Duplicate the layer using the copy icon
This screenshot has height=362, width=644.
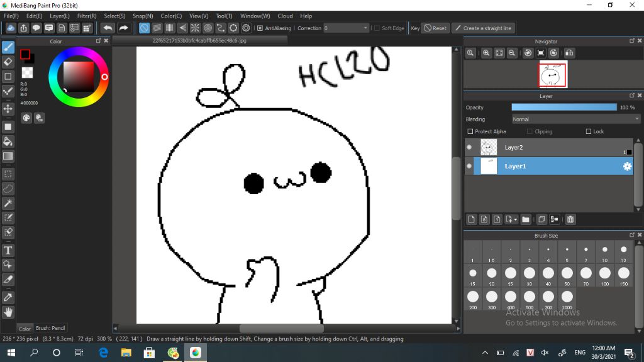(x=541, y=219)
